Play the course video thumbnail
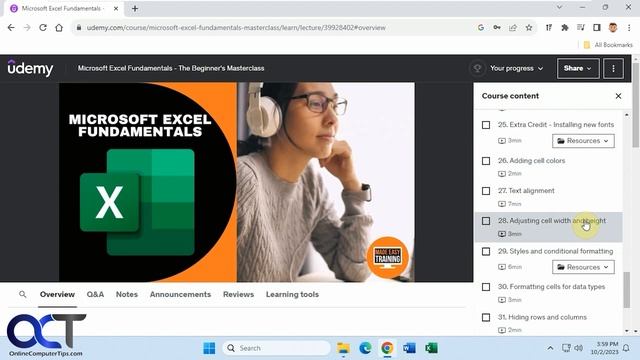 [x=237, y=182]
